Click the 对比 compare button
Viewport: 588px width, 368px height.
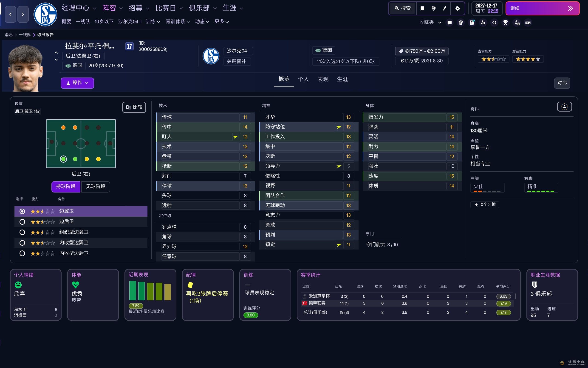[x=562, y=83]
